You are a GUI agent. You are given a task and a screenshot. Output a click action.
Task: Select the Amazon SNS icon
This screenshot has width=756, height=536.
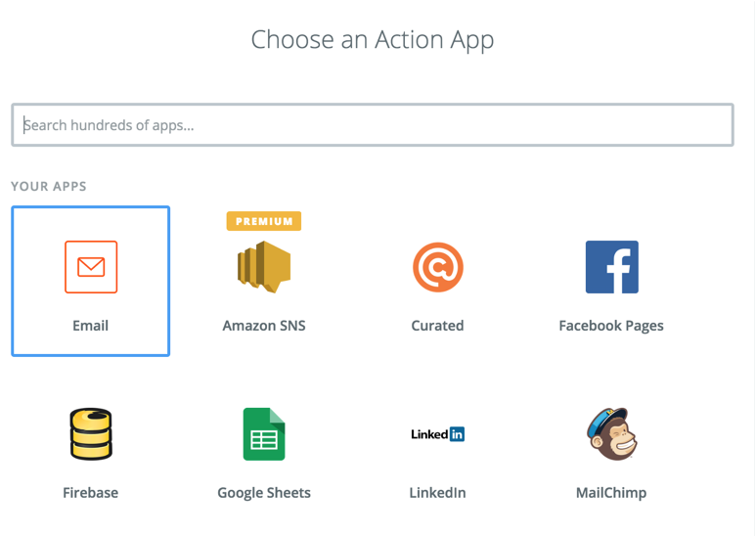click(x=264, y=266)
